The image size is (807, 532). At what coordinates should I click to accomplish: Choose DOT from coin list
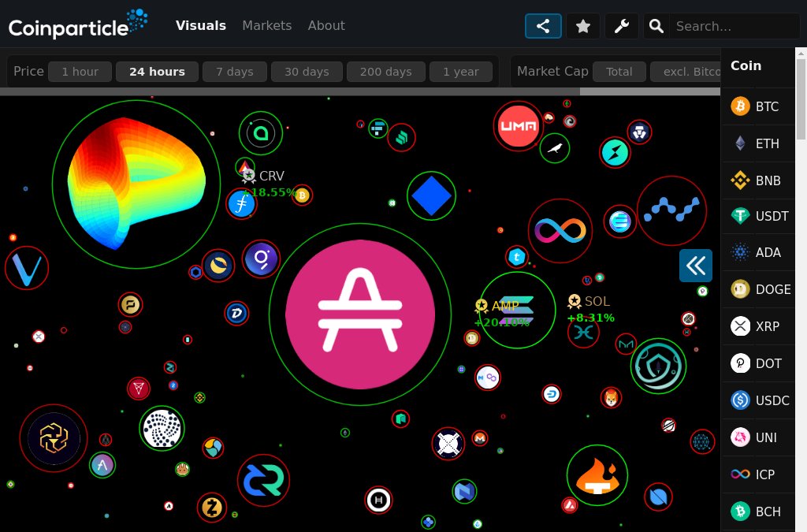coord(758,363)
